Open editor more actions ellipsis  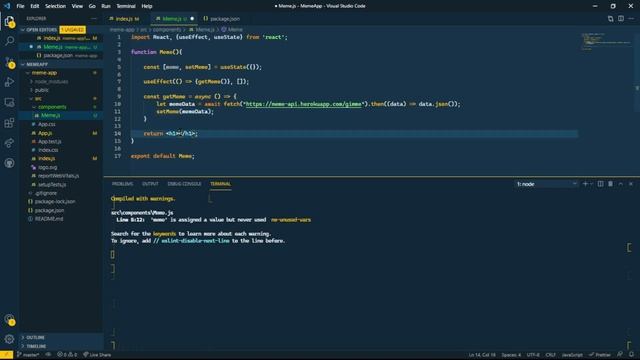coord(631,19)
